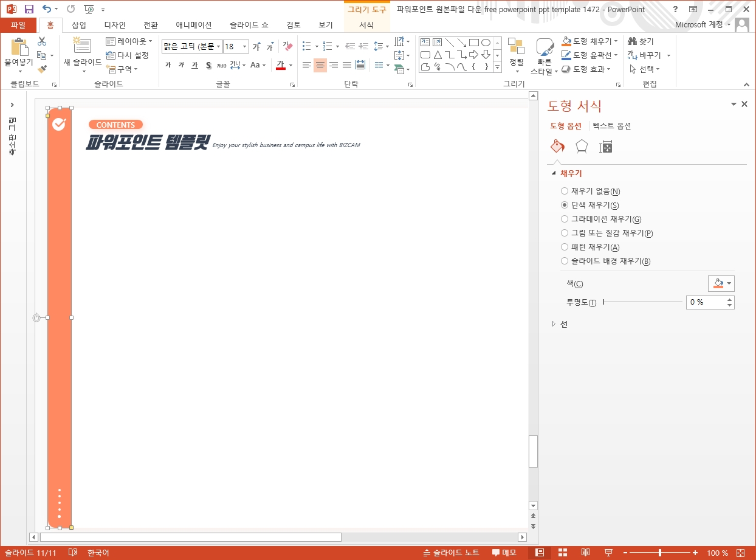Open the Quick Styles (빠른 스타일) gallery

(545, 57)
